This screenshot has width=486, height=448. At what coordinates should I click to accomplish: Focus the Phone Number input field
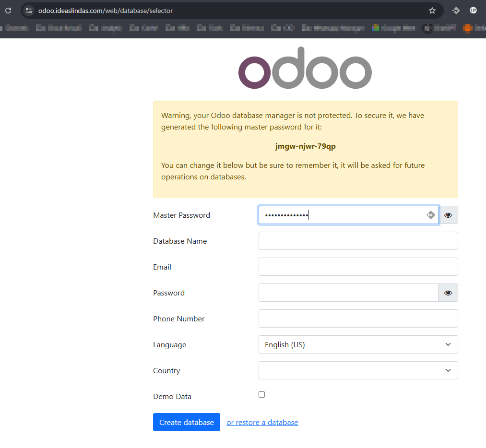[358, 318]
